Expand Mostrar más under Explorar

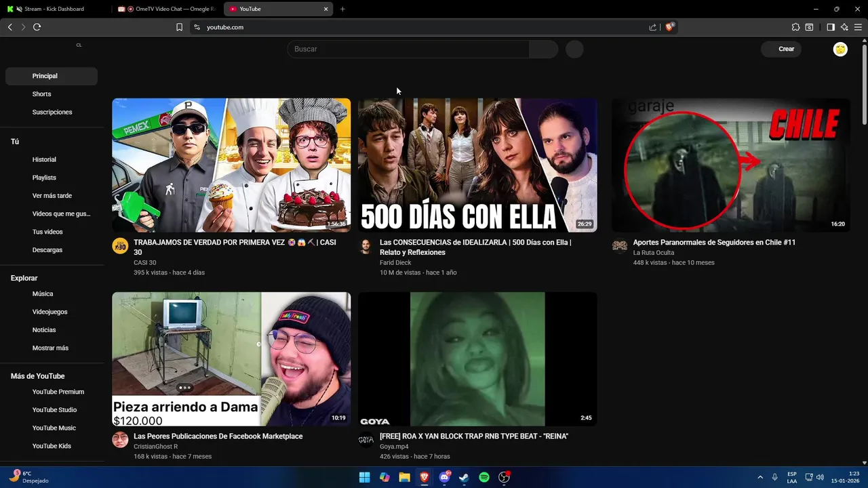coord(52,348)
